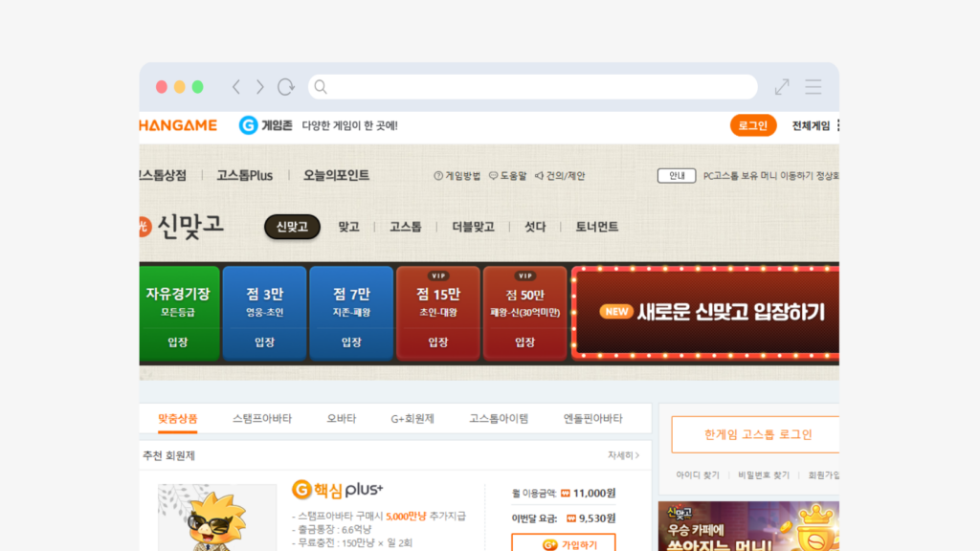Switch to the 엔돌핀아바타 shop tab

(592, 419)
